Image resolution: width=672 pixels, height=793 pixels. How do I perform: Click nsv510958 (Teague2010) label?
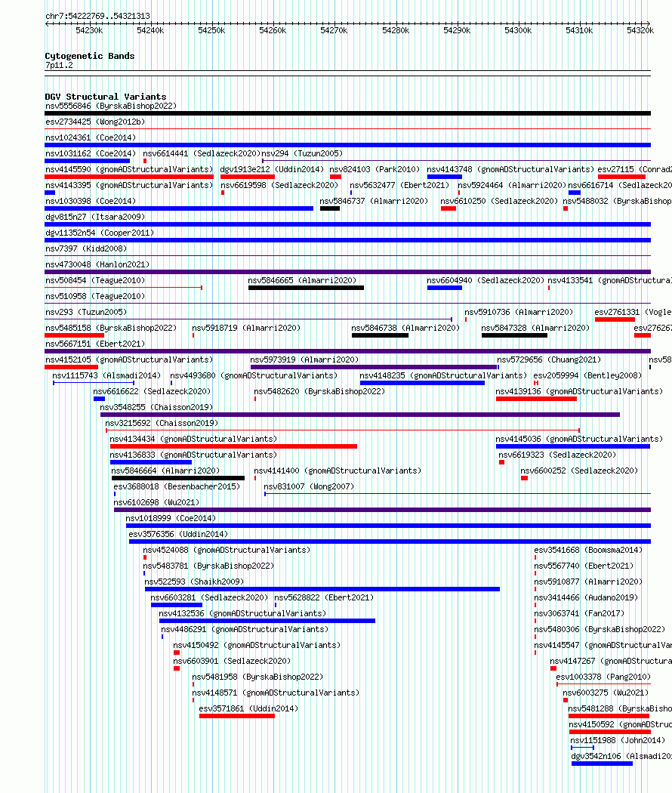pyautogui.click(x=95, y=296)
